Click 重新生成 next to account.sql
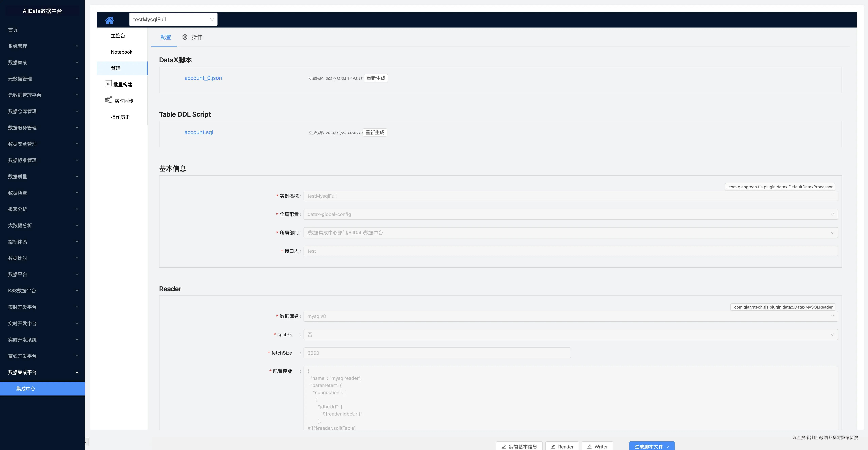The image size is (868, 450). coord(375,133)
